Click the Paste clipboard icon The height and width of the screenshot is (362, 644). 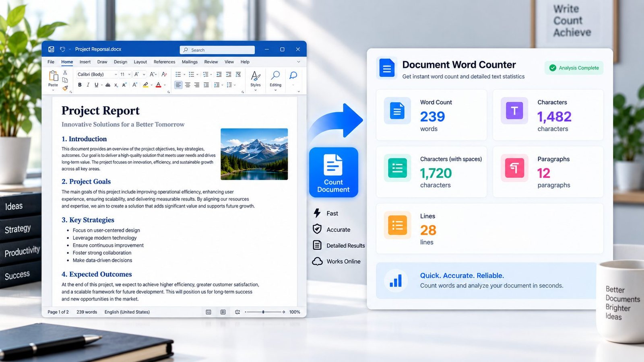coord(53,76)
